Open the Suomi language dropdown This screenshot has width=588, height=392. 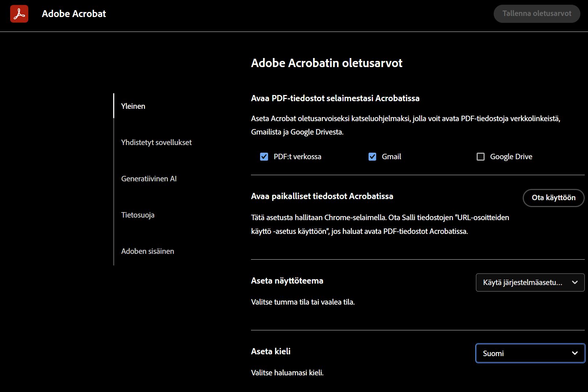pos(530,353)
